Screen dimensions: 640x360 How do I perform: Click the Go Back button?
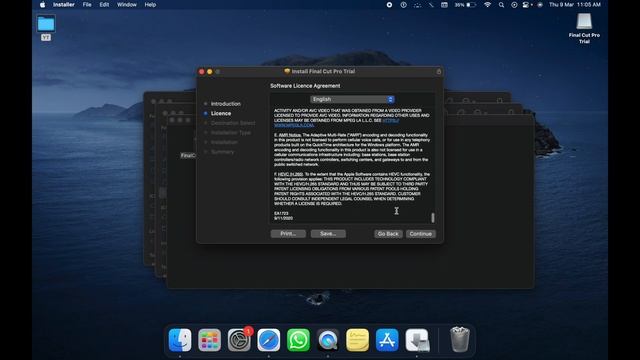[x=388, y=234]
